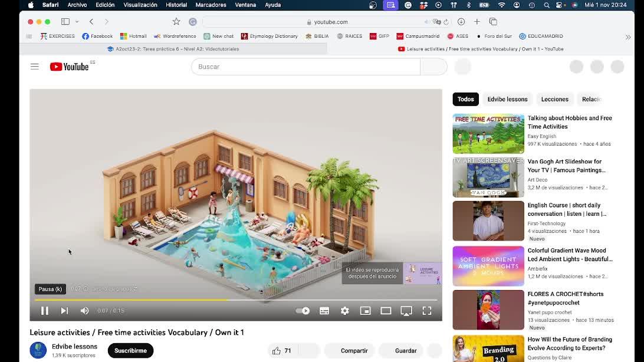Open English Course daily conversation video title
This screenshot has height=362, width=644.
coord(567,209)
